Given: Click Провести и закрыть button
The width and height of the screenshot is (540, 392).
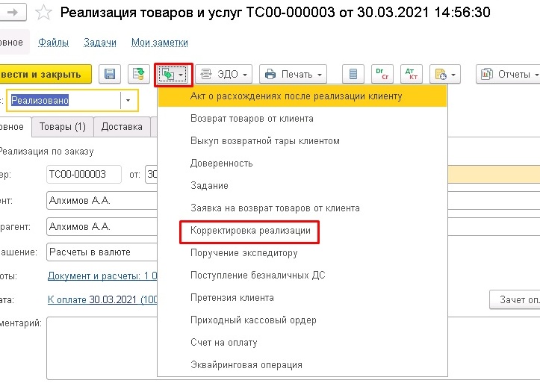Looking at the screenshot, I should click(x=46, y=74).
